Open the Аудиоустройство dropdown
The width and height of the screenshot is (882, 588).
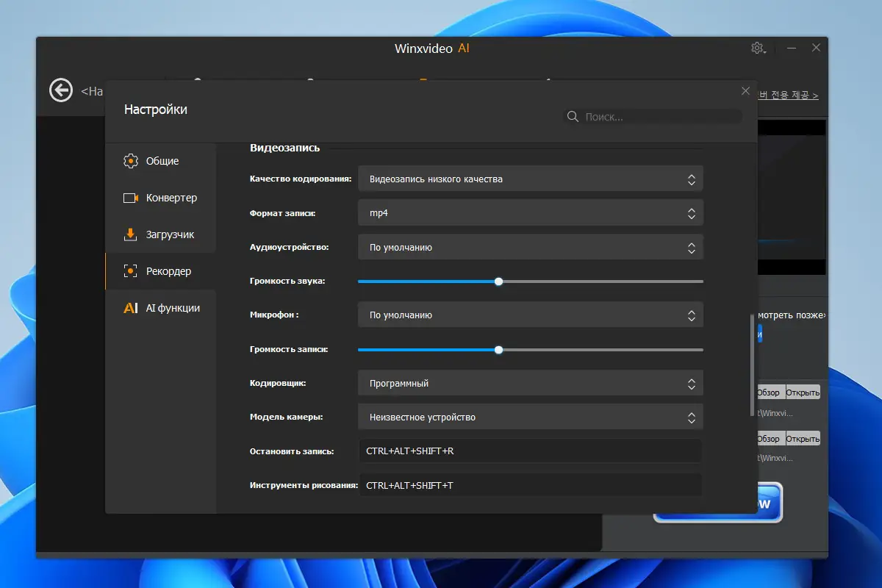tap(531, 247)
